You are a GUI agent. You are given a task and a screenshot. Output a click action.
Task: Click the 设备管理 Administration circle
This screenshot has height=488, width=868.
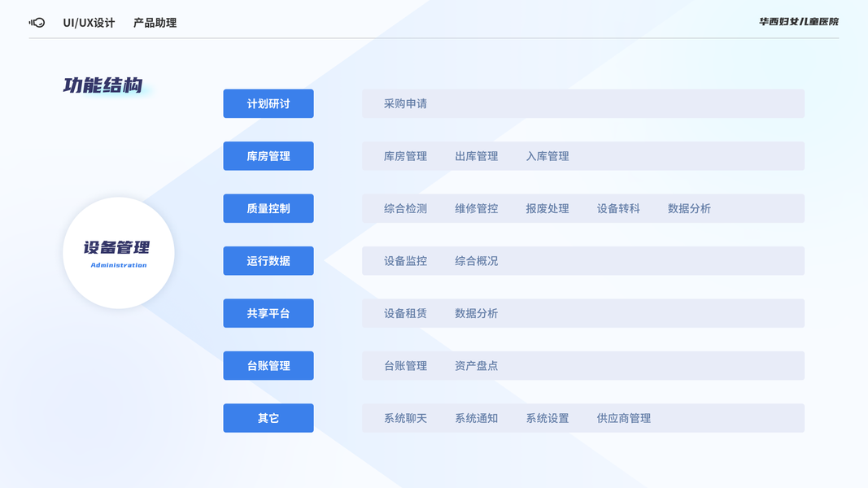[x=119, y=253]
